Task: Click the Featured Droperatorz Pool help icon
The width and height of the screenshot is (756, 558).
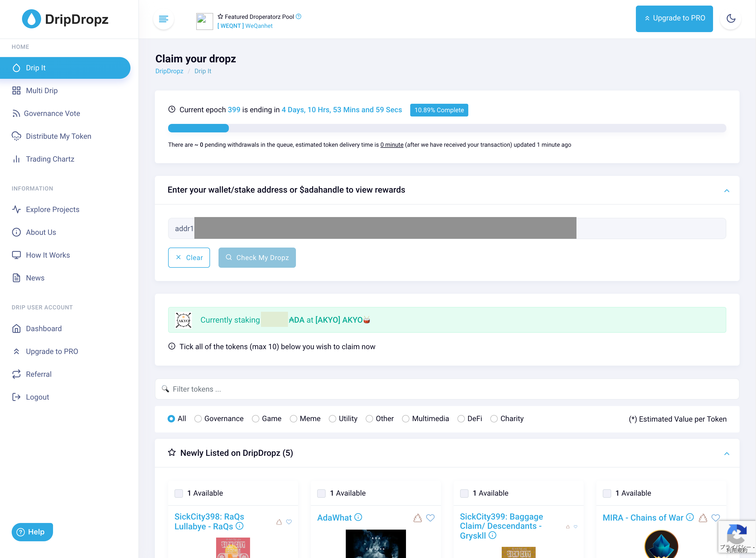Action: click(299, 16)
